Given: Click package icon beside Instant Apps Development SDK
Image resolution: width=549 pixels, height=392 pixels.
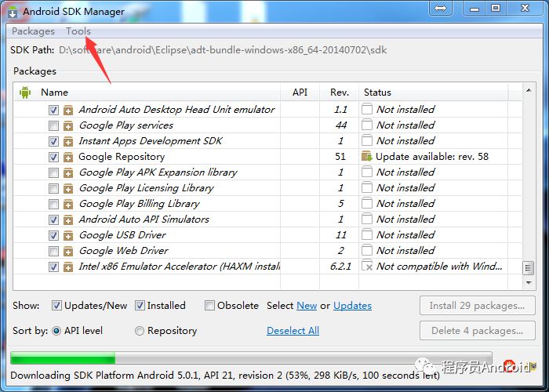Looking at the screenshot, I should [x=68, y=142].
